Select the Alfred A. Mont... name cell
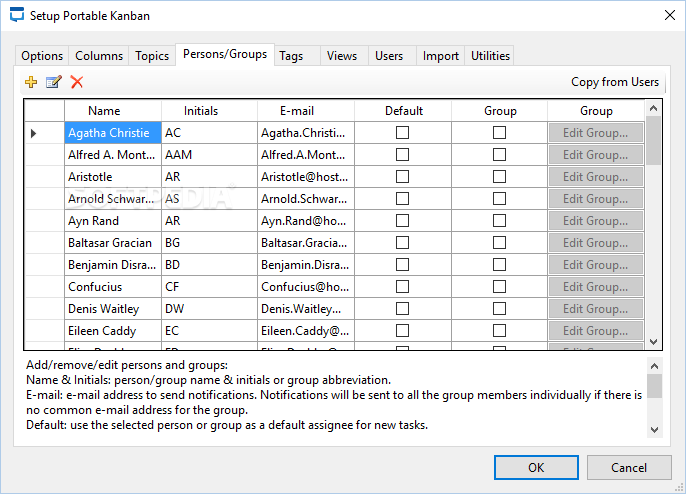This screenshot has width=686, height=494. 113,155
